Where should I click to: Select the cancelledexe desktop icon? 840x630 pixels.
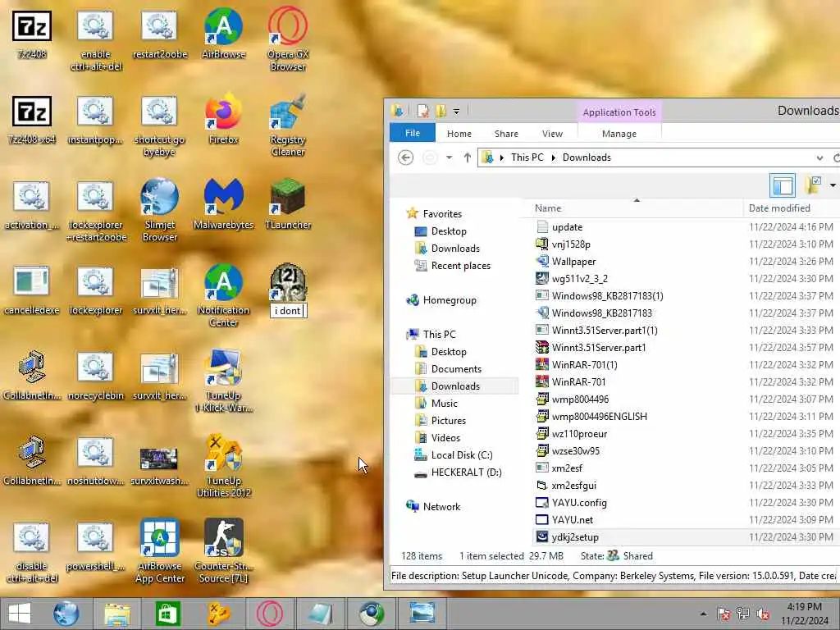pos(32,290)
